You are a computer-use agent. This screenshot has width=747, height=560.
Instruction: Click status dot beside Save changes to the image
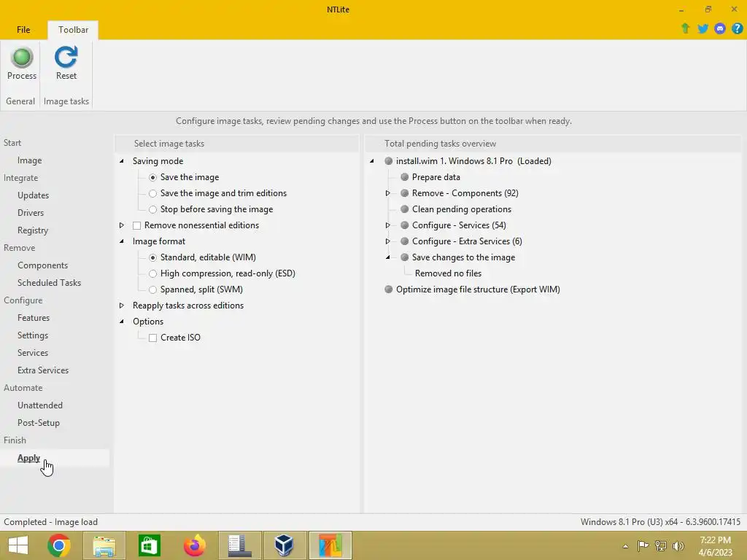coord(404,257)
